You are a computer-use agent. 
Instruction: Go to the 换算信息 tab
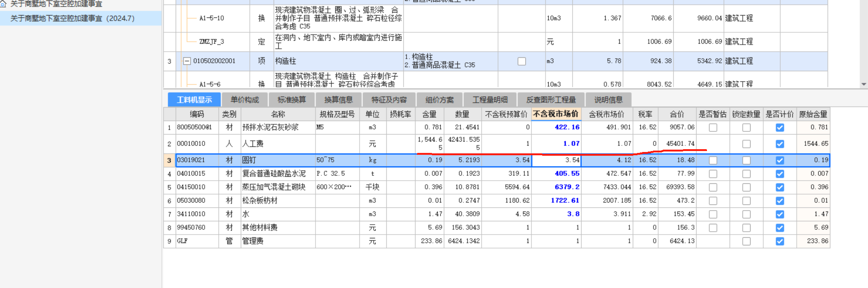pos(338,100)
